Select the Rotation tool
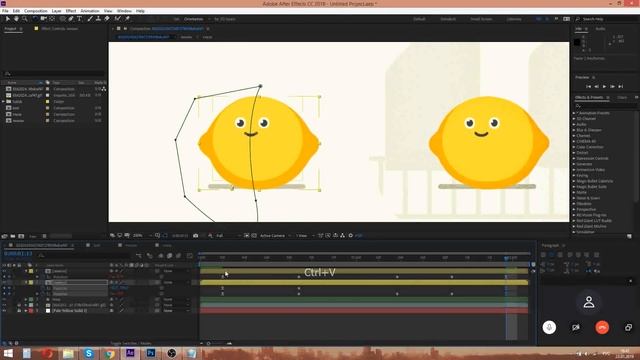Image resolution: width=640 pixels, height=360 pixels. point(35,19)
